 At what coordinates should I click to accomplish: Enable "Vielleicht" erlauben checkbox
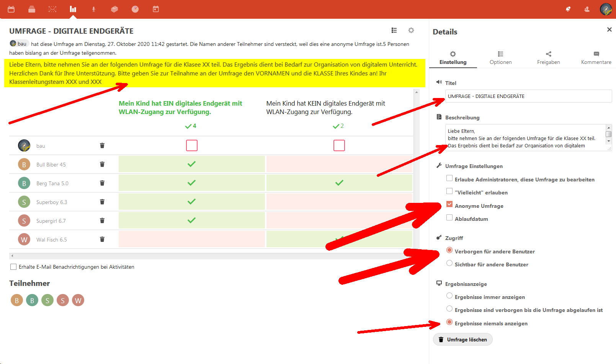click(x=449, y=191)
